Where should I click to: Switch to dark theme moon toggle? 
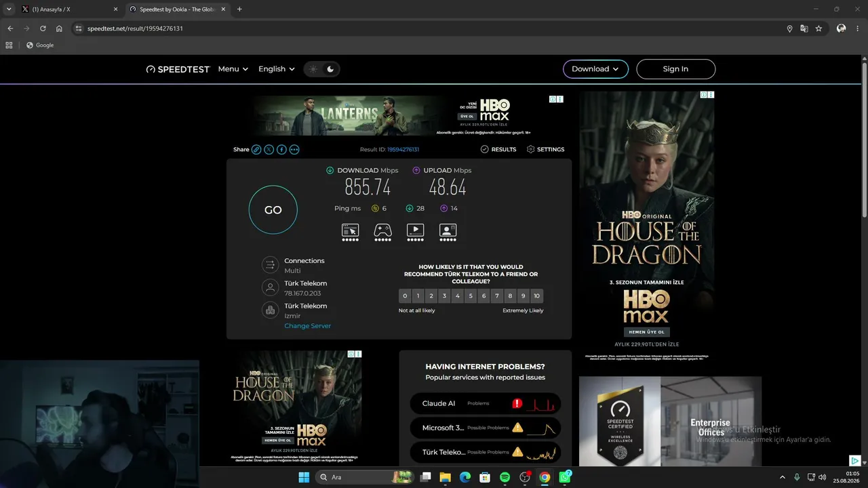pos(330,69)
